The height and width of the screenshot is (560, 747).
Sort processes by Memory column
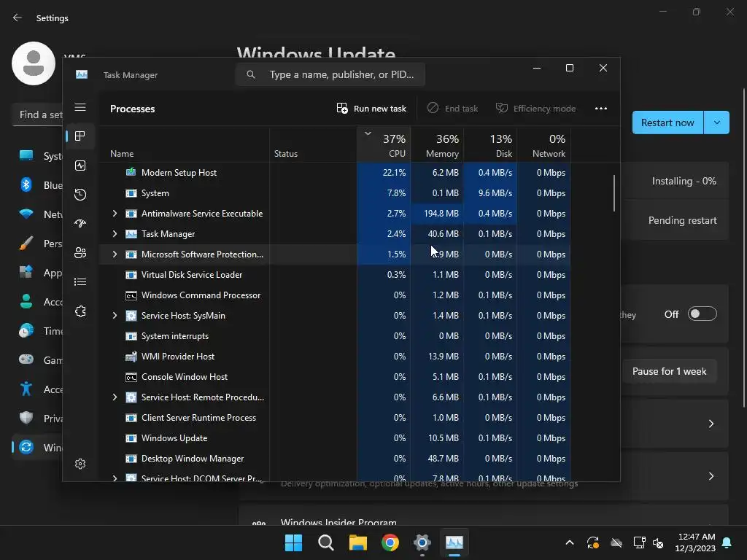[x=437, y=145]
